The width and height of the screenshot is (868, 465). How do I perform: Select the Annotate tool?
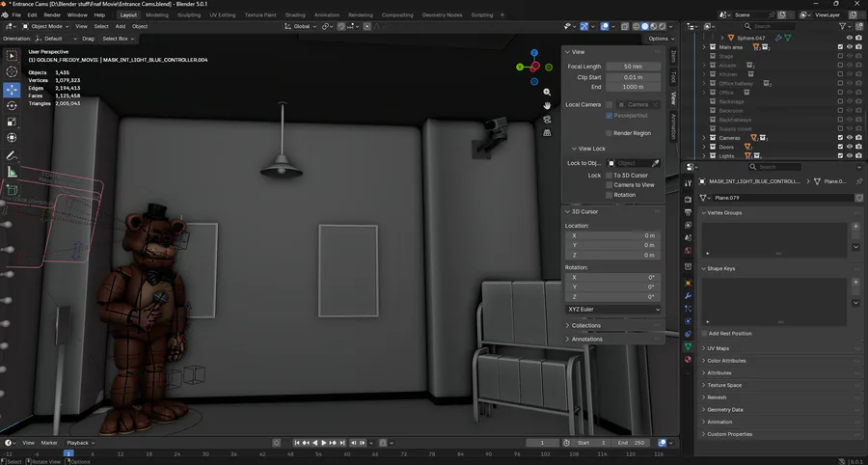12,156
